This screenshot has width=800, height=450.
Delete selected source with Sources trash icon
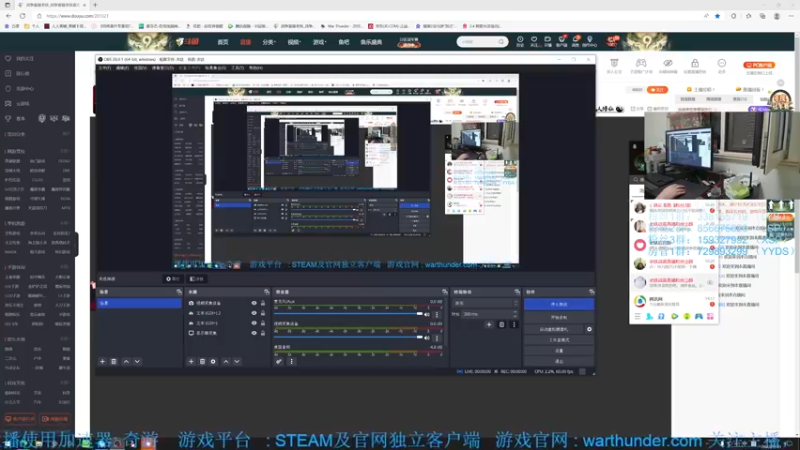point(202,361)
